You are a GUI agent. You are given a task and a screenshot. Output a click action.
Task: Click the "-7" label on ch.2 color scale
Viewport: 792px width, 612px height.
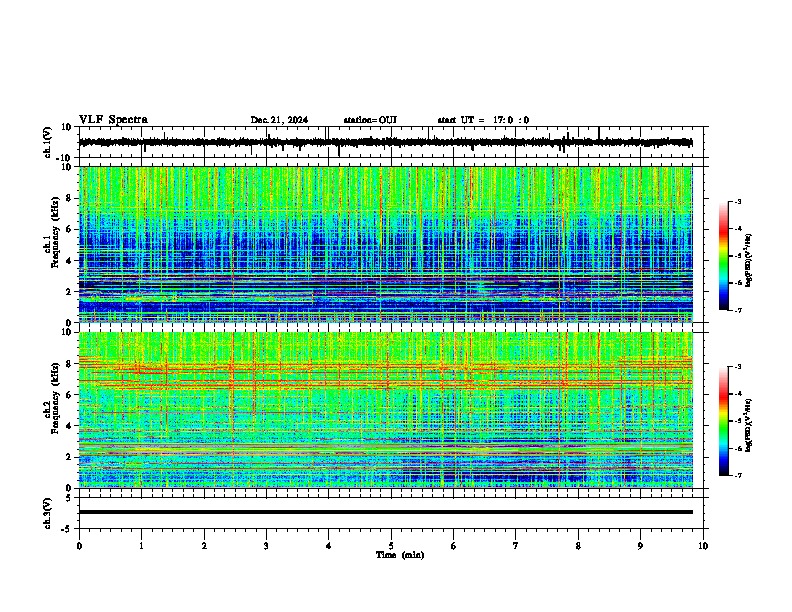[x=737, y=475]
